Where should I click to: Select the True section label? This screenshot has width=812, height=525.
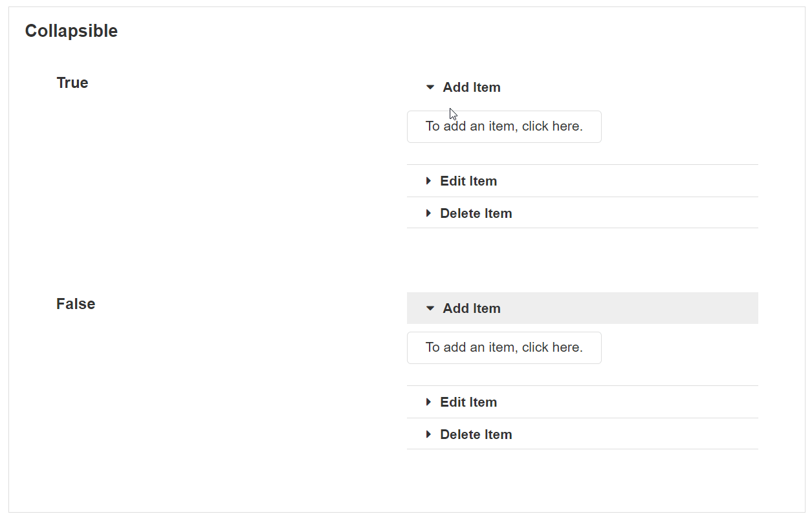click(72, 83)
